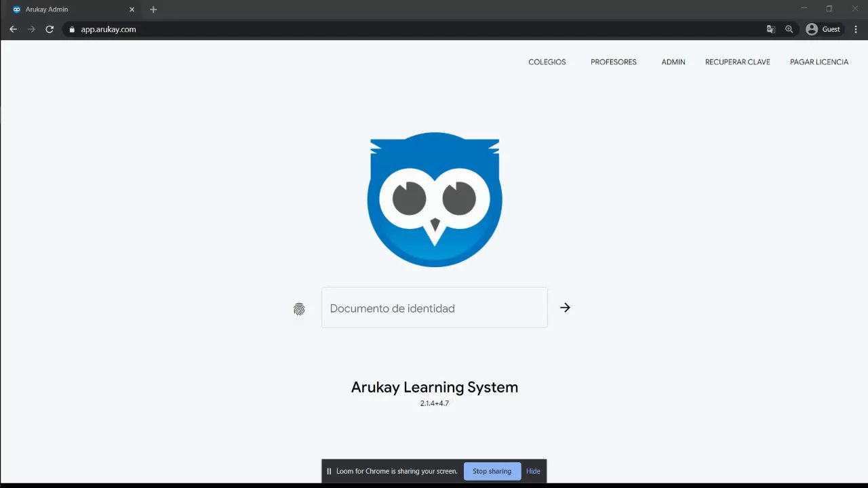Minimize the Chrome window
This screenshot has height=488, width=868.
click(x=804, y=9)
